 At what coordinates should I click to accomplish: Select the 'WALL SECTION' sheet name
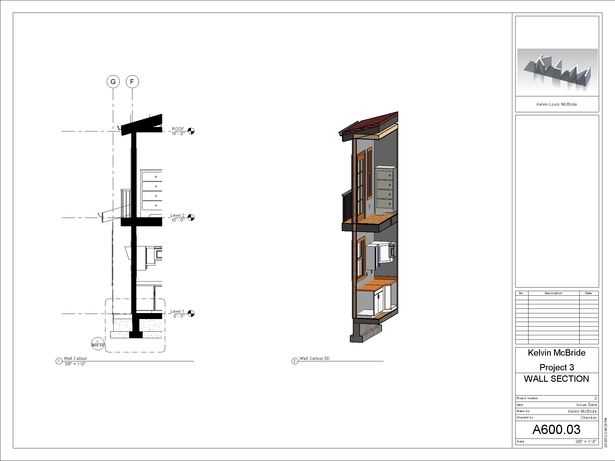(x=557, y=379)
